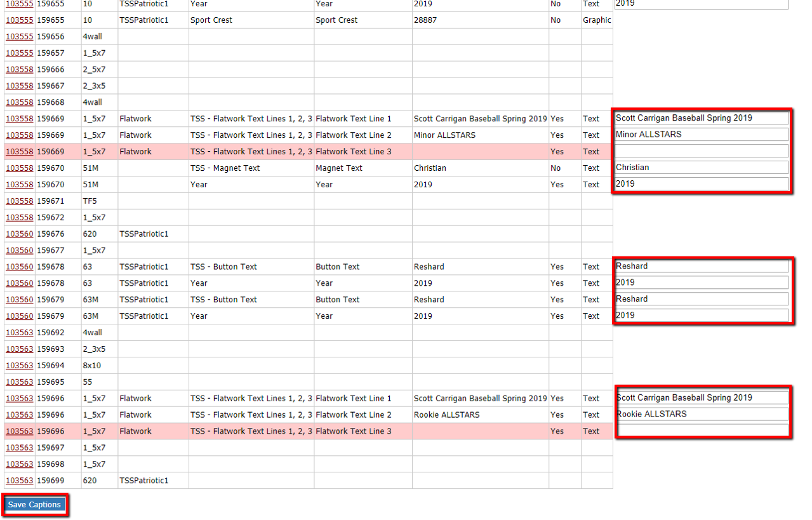Click the Save Captions button
Viewport: 812px width, 520px height.
click(x=34, y=504)
